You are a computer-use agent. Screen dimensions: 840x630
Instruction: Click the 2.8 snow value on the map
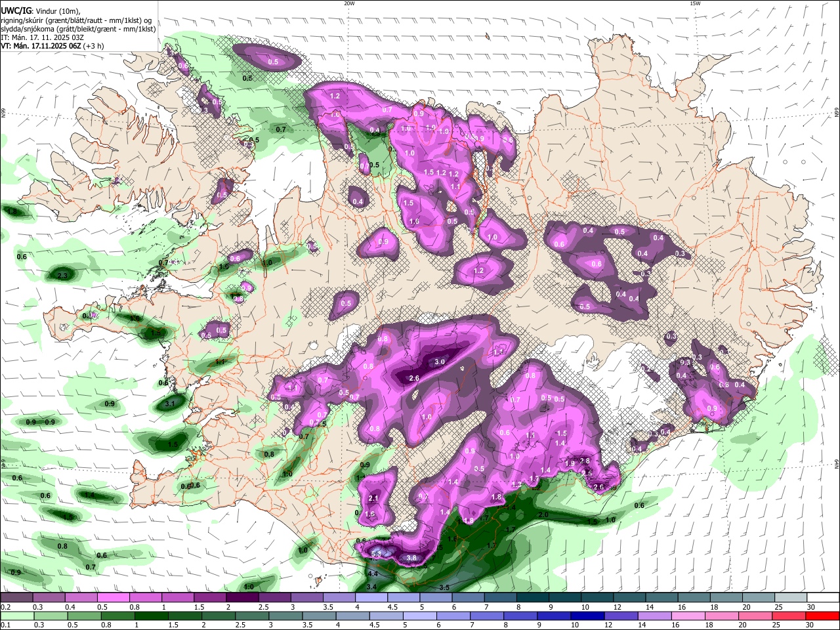[x=585, y=461]
